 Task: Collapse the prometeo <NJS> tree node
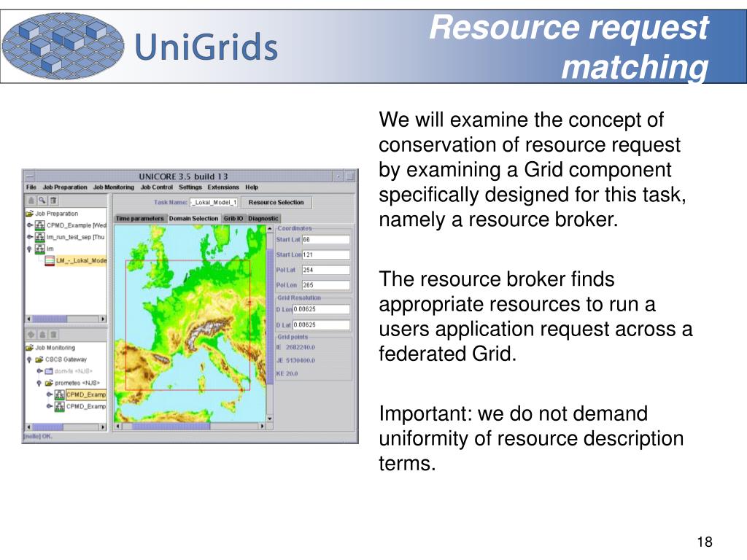pos(39,384)
